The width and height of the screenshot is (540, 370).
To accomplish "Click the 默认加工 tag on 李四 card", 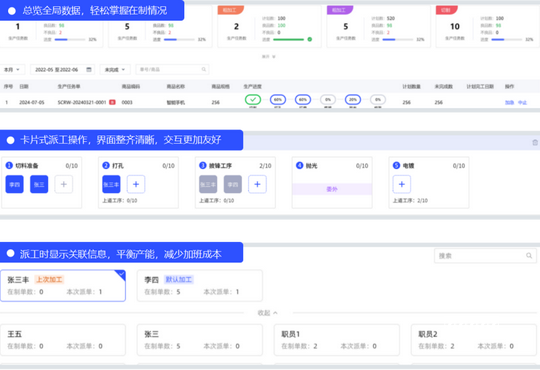I will (x=179, y=279).
